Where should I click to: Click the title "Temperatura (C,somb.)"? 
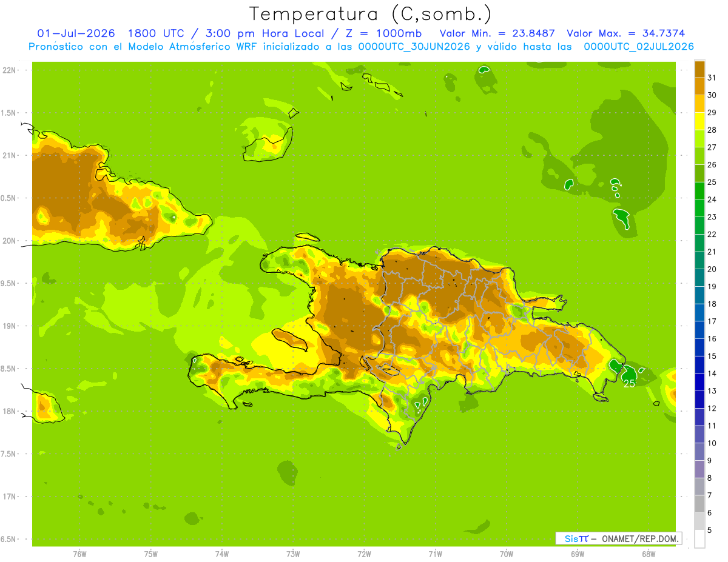[x=371, y=13]
